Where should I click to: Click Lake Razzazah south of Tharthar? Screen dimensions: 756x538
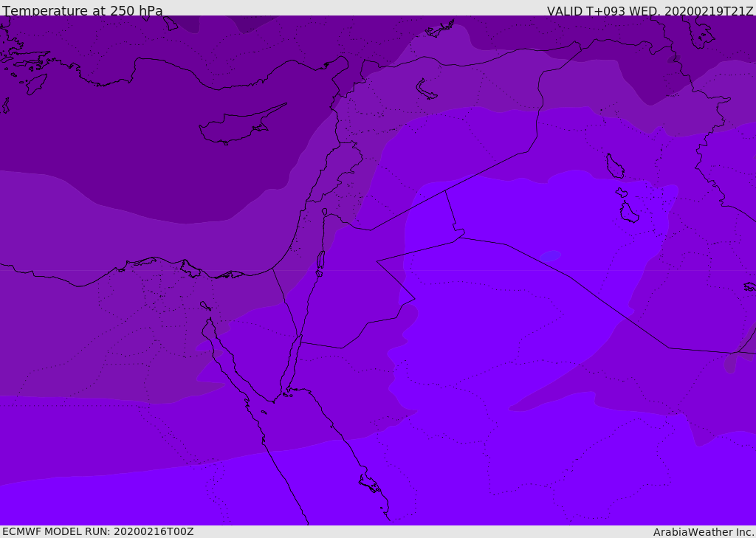pyautogui.click(x=629, y=213)
